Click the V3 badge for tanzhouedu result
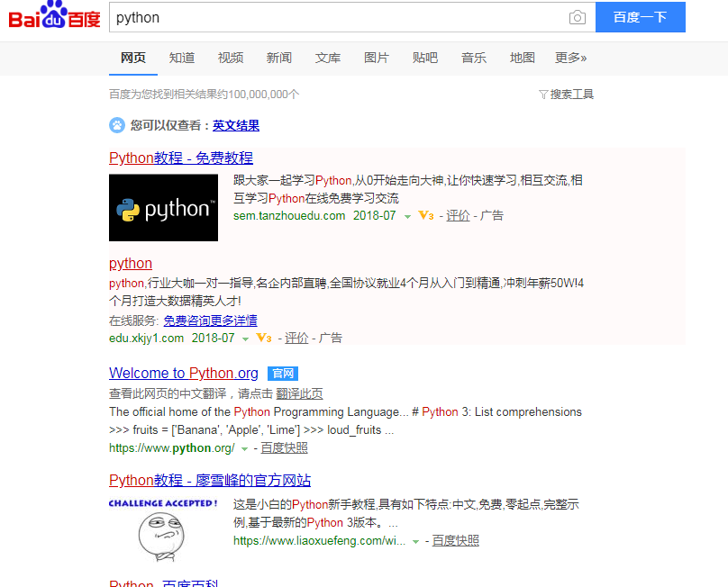Screen dimensions: 728x587 tap(426, 216)
